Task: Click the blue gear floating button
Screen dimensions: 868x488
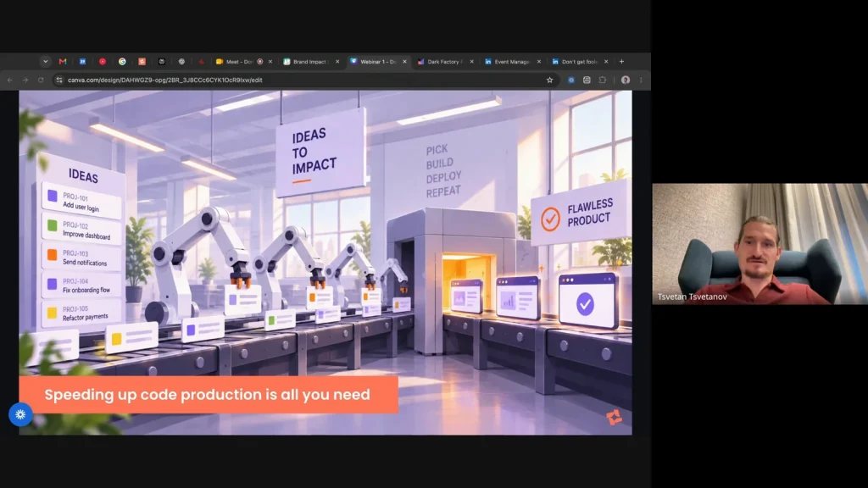Action: (20, 414)
